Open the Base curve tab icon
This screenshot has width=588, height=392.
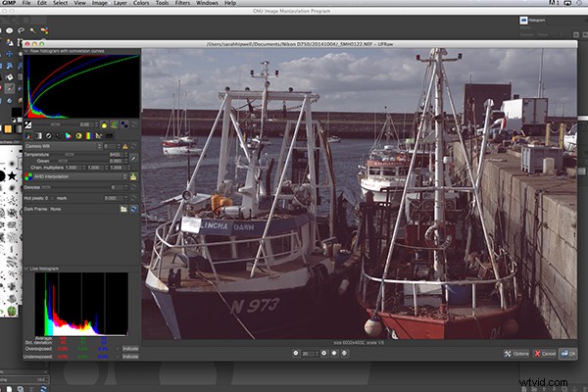pyautogui.click(x=58, y=136)
